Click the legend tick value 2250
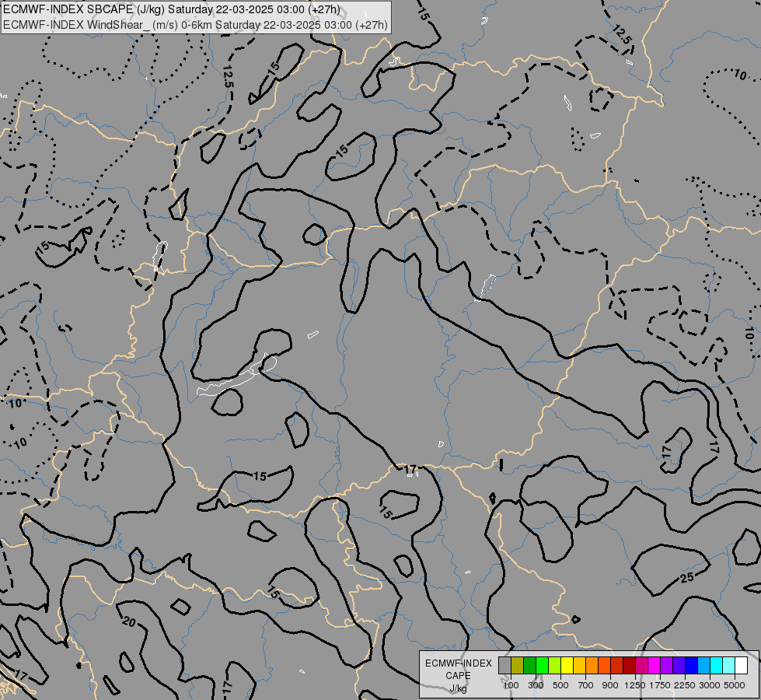This screenshot has width=761, height=700. coord(685,685)
